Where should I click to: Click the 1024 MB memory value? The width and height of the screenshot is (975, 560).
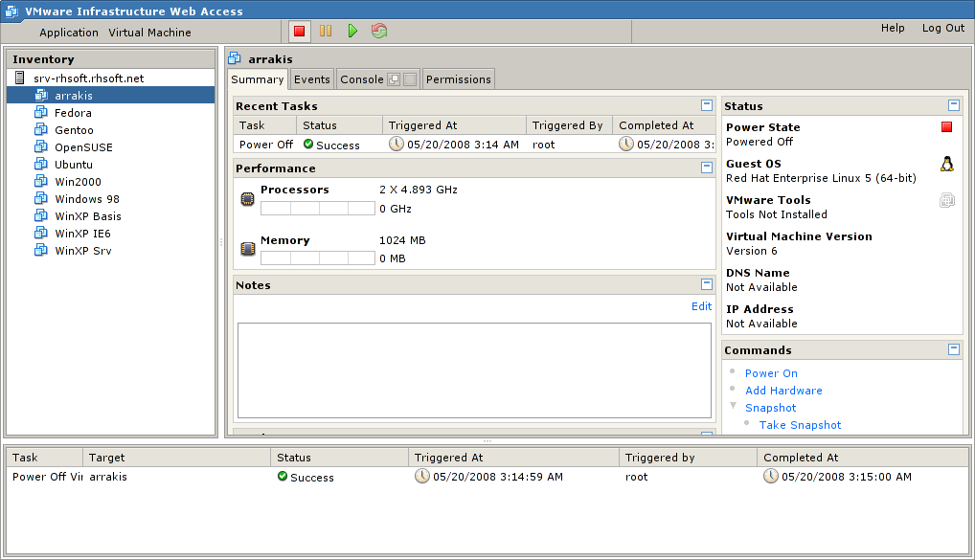click(x=402, y=240)
